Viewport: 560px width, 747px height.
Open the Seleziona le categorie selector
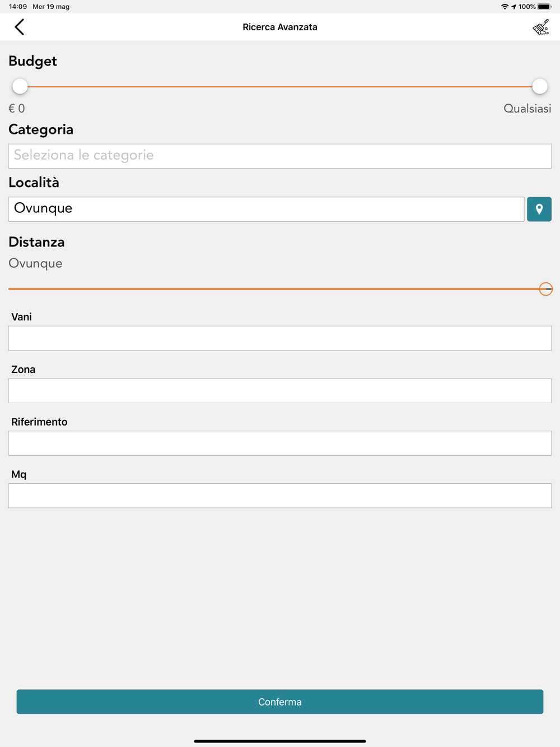click(279, 156)
